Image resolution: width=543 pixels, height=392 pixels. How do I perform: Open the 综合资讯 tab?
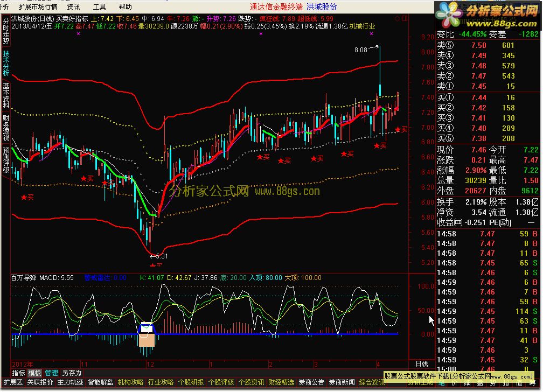pyautogui.click(x=372, y=382)
